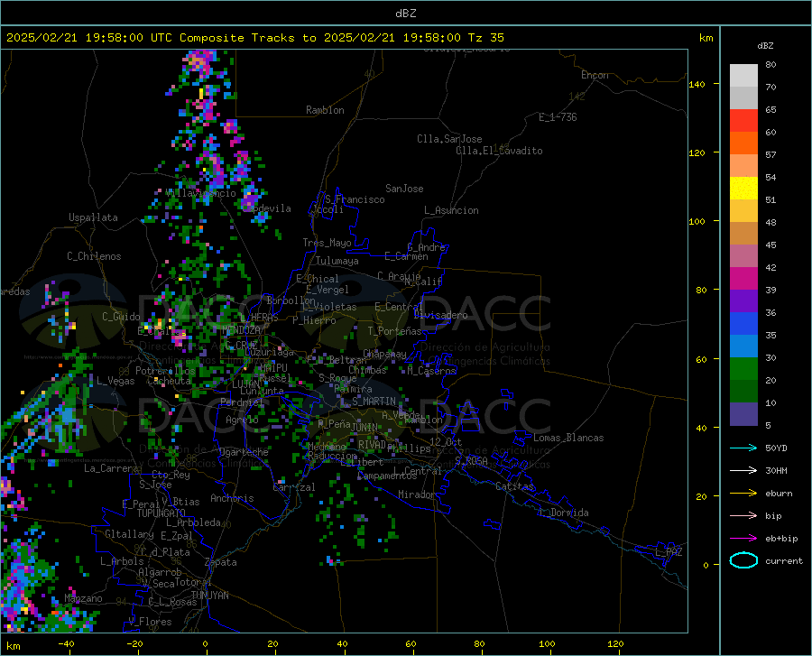Click the JUNIN map label
Screen dimensions: 812x656
[364, 428]
